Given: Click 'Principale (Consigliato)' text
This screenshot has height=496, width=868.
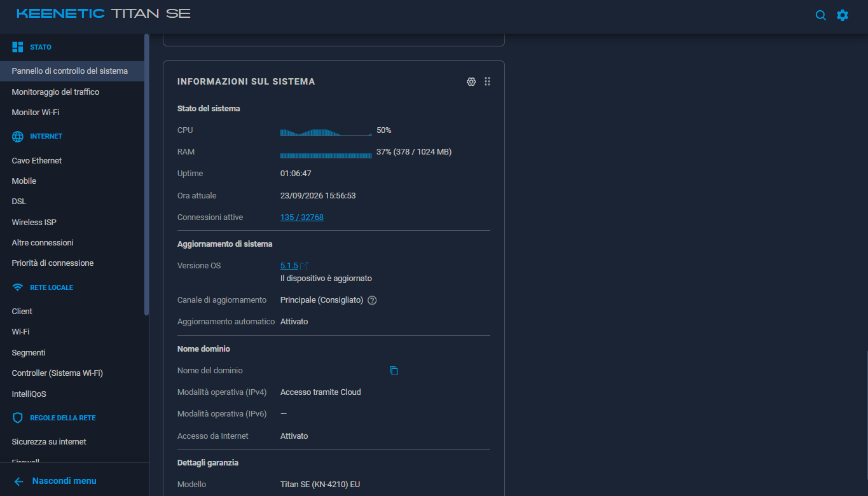Looking at the screenshot, I should (322, 300).
